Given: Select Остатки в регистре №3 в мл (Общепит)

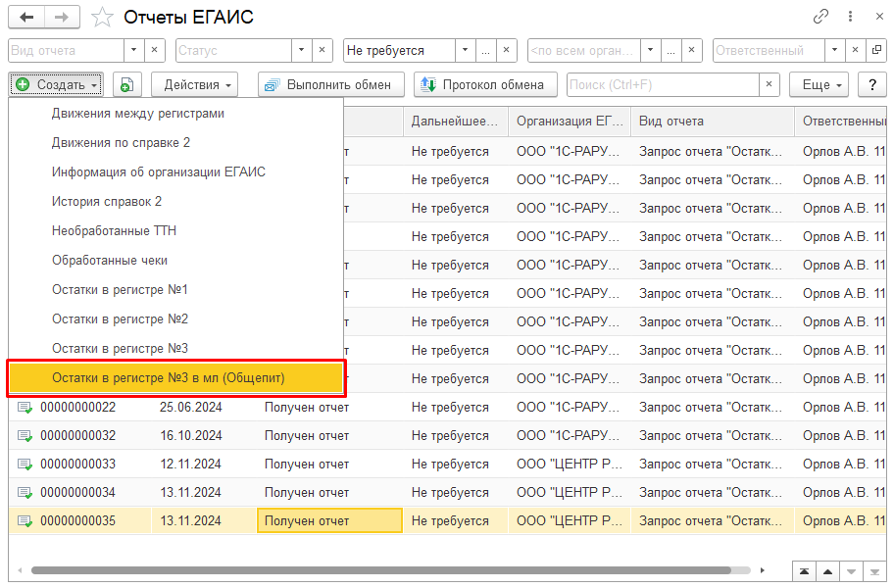Looking at the screenshot, I should click(x=175, y=378).
